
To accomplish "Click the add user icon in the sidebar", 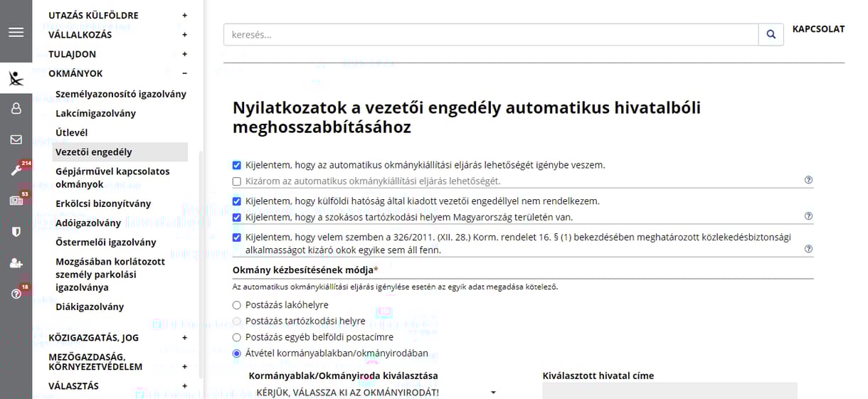I will coord(16,262).
